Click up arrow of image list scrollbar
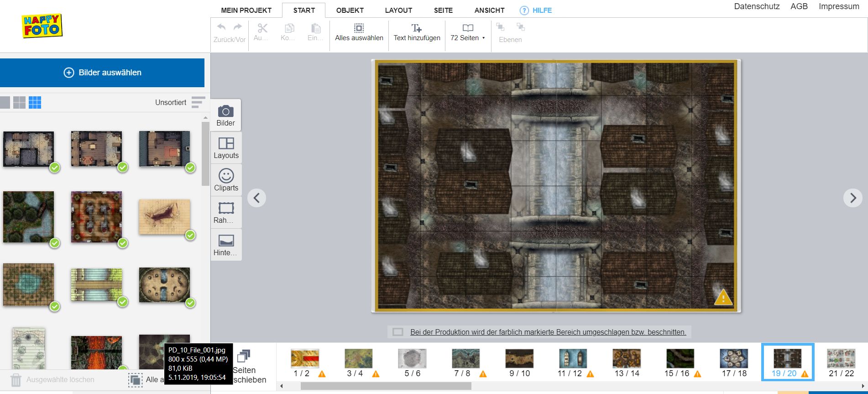868x394 pixels. pos(205,118)
